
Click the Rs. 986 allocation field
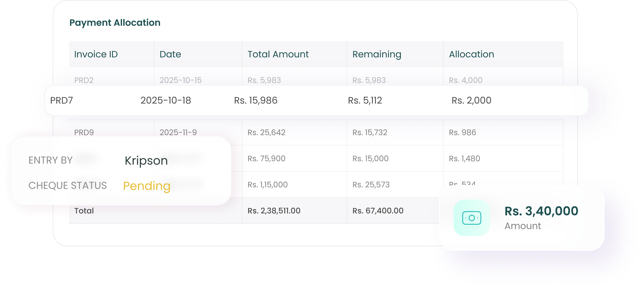(x=462, y=132)
